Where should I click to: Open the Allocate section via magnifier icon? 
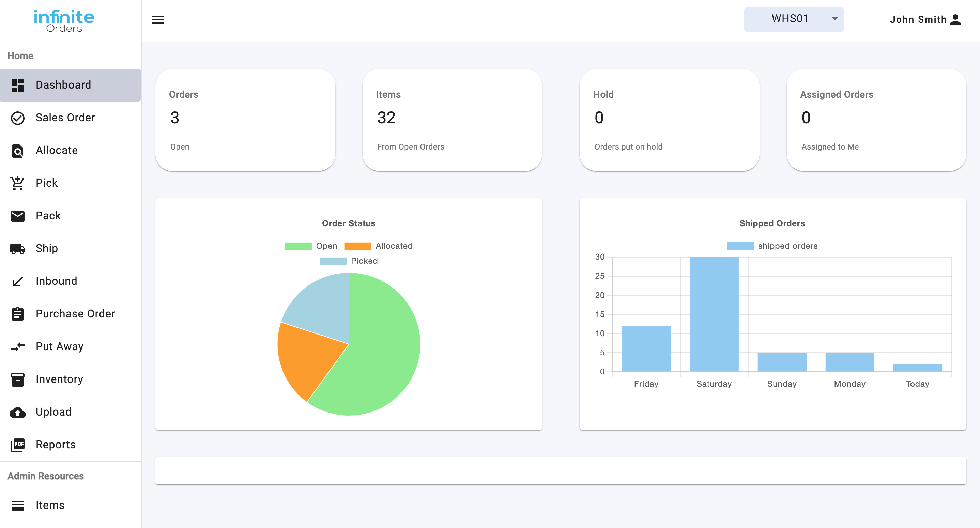click(x=17, y=150)
